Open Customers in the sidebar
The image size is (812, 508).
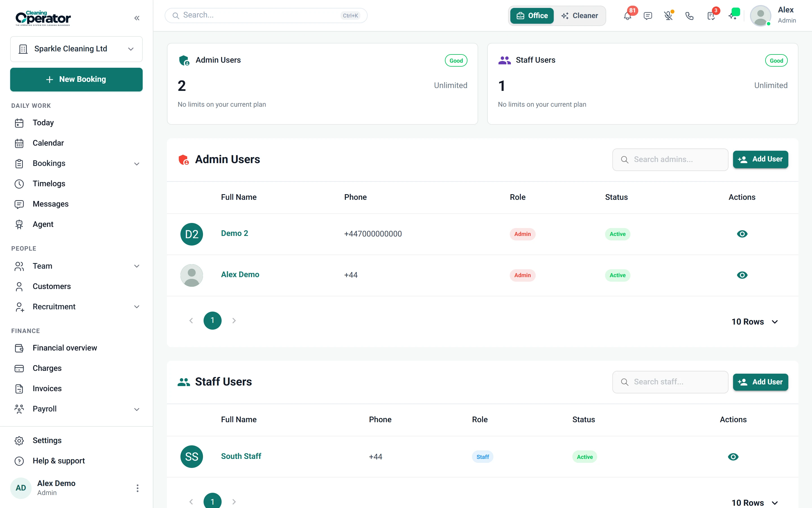coord(76,286)
